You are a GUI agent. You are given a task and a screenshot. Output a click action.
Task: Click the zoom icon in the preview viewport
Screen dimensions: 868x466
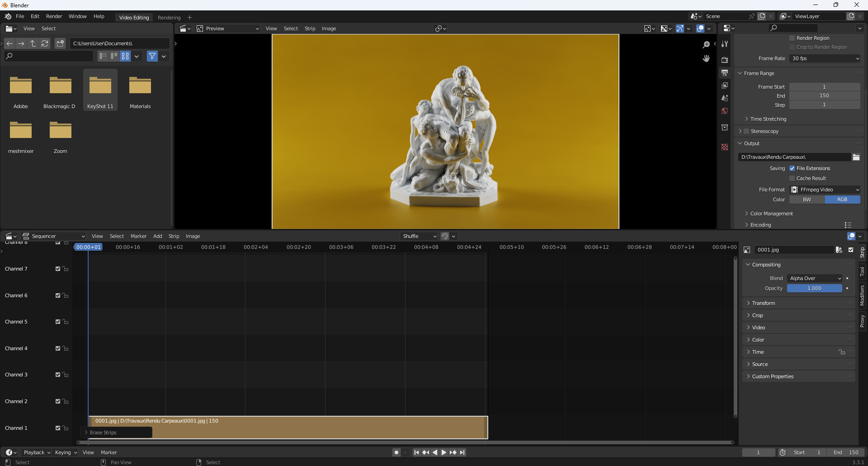click(x=706, y=44)
